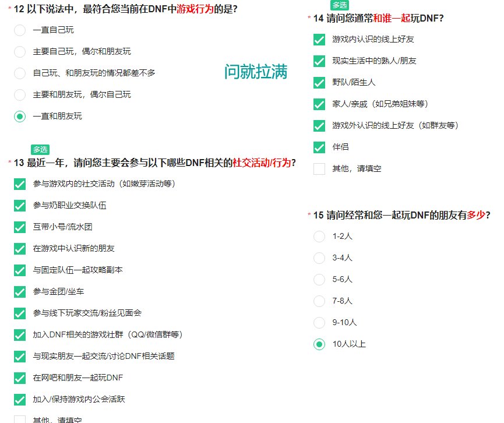The height and width of the screenshot is (423, 504).
Task: Toggle 参与金团/坐车 checkbox
Action: click(x=20, y=292)
